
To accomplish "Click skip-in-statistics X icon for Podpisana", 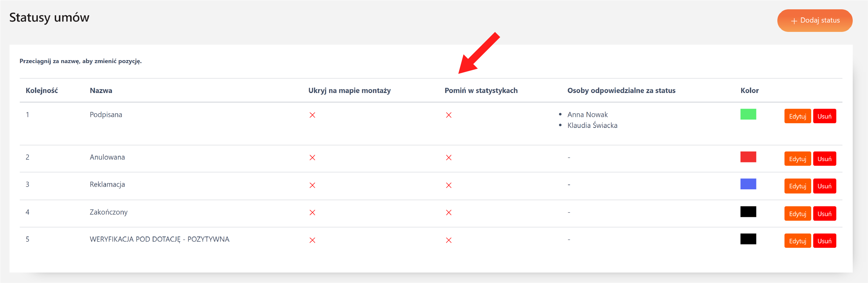I will pos(449,115).
